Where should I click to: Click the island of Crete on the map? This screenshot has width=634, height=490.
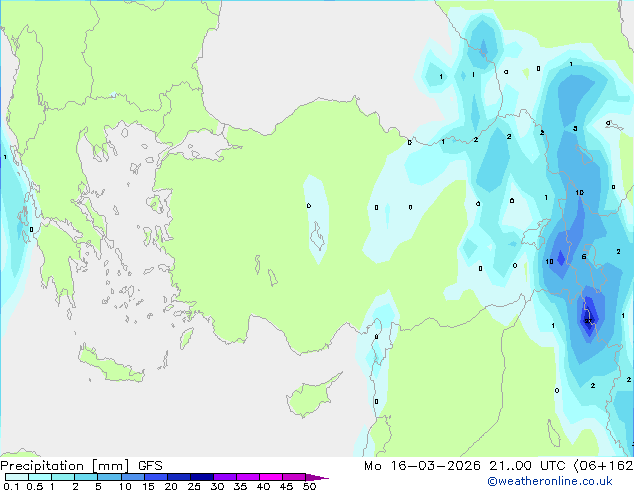point(110,365)
